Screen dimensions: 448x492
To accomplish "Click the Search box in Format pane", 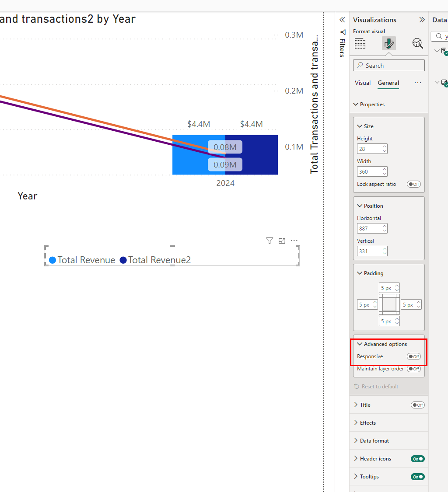I will (x=388, y=66).
